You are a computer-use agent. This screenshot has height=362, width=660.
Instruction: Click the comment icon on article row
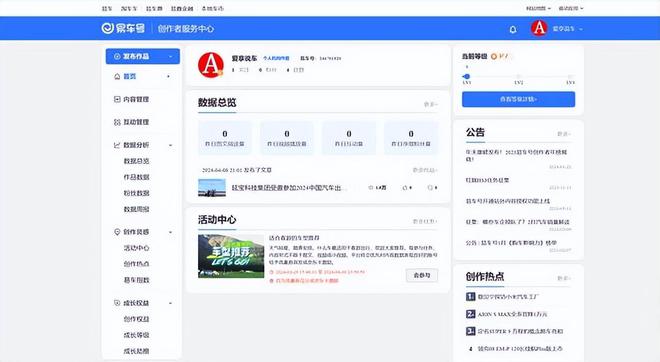(430, 188)
